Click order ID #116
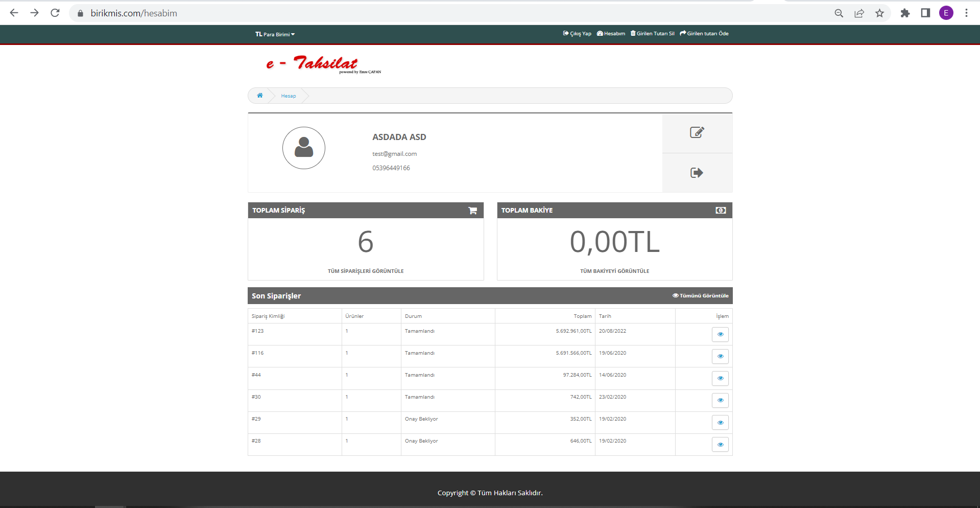 click(257, 353)
